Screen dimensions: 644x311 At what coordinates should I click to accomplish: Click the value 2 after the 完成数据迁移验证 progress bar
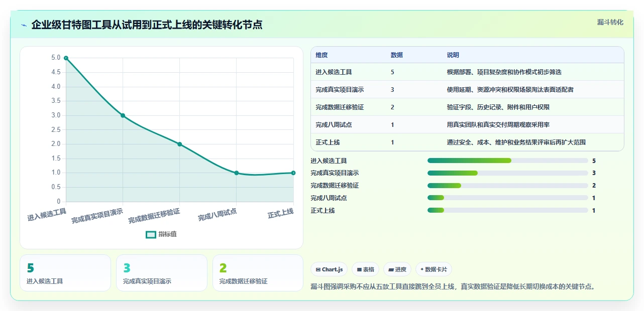tap(594, 186)
